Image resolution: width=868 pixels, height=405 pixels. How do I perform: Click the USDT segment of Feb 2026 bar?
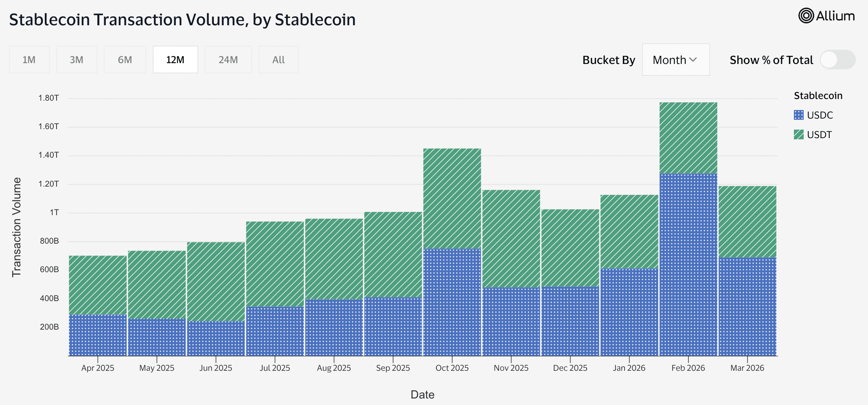pos(688,138)
